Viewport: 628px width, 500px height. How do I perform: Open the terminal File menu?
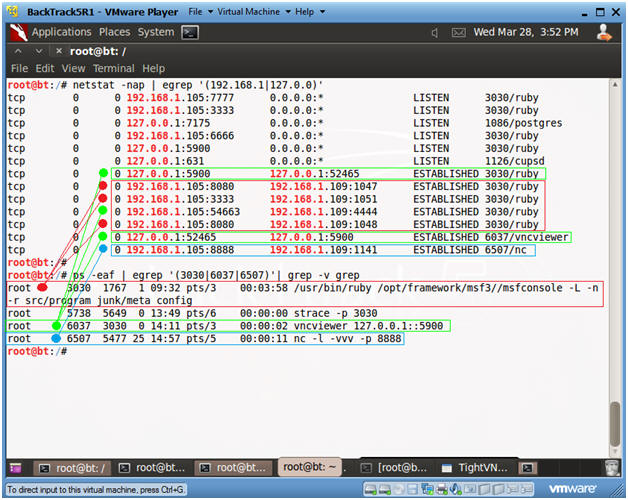[x=19, y=69]
